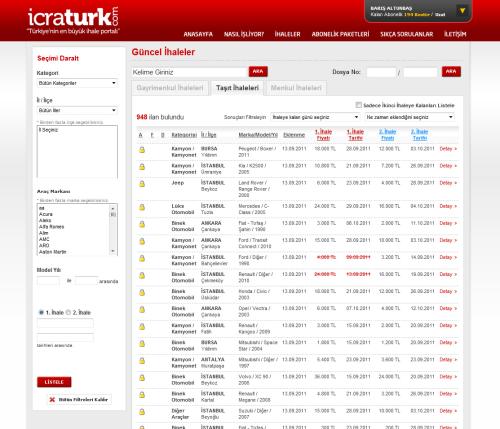Image resolution: width=500 pixels, height=429 pixels.
Task: Select the 1. İhale radio button
Action: (41, 312)
